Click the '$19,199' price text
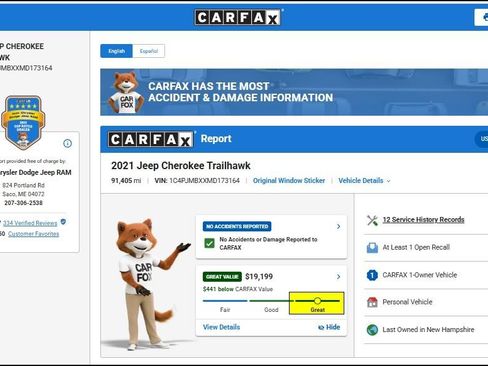488x366 pixels. [x=259, y=277]
